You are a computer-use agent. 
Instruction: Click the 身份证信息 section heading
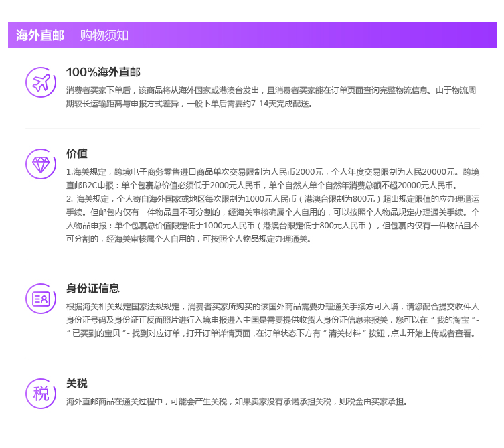point(93,288)
